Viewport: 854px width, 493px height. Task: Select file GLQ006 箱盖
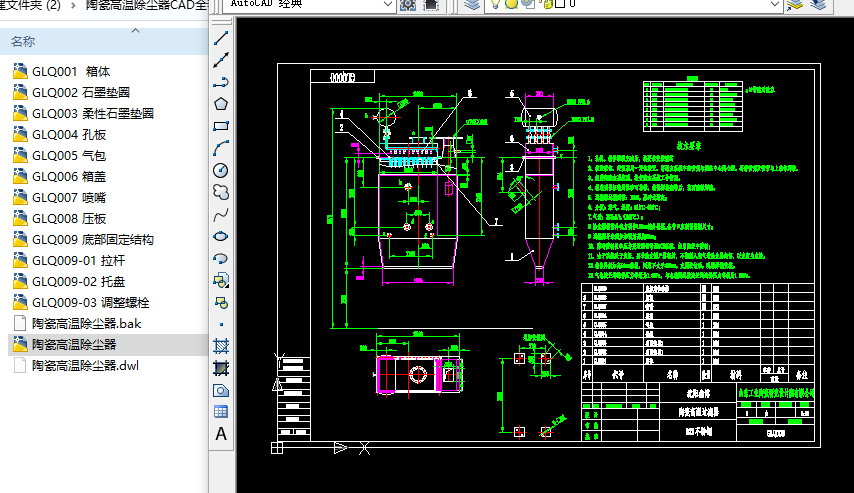point(69,176)
